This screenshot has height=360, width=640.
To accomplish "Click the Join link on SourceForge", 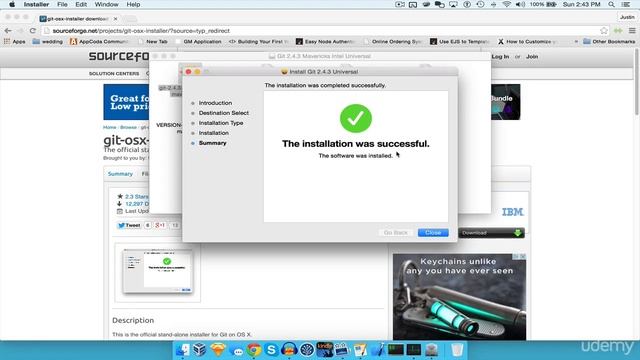I will tap(532, 57).
